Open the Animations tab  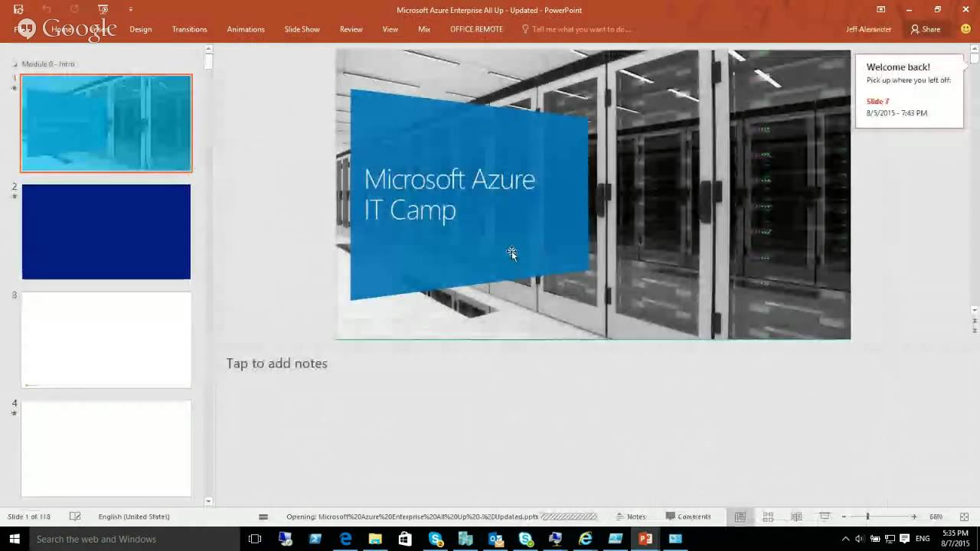246,29
